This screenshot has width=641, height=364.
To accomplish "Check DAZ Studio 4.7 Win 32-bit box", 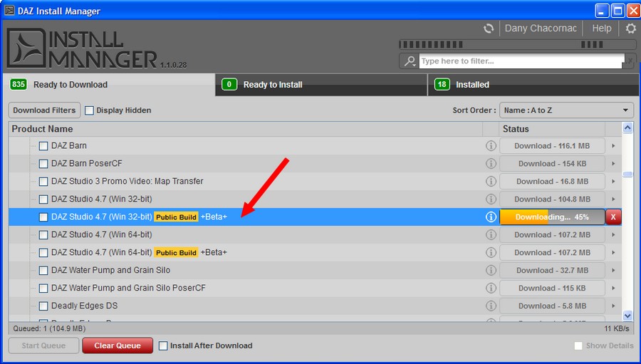I will tap(43, 199).
